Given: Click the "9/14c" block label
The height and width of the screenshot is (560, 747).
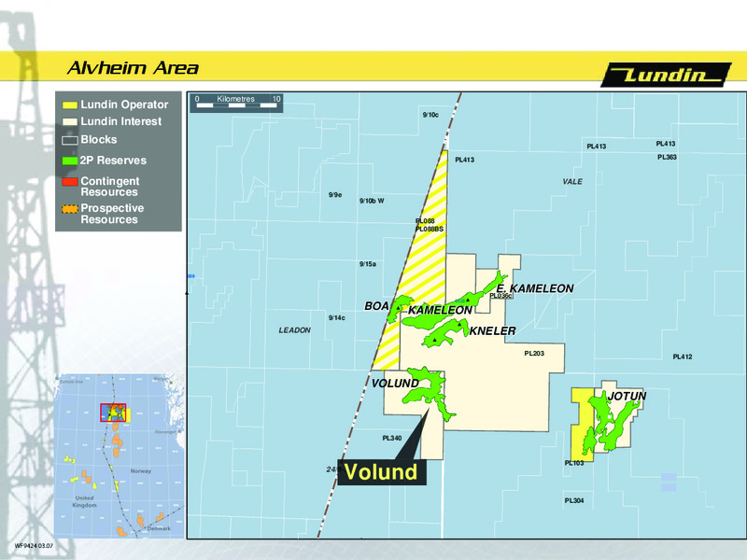Looking at the screenshot, I should coord(337,317).
